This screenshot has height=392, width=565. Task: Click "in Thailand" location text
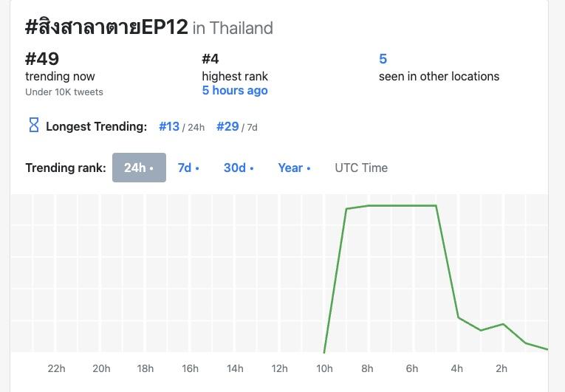tap(233, 28)
